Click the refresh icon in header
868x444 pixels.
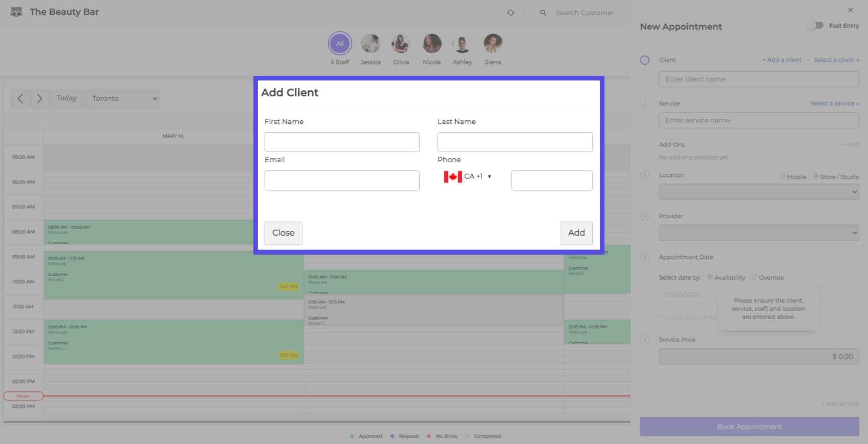511,13
